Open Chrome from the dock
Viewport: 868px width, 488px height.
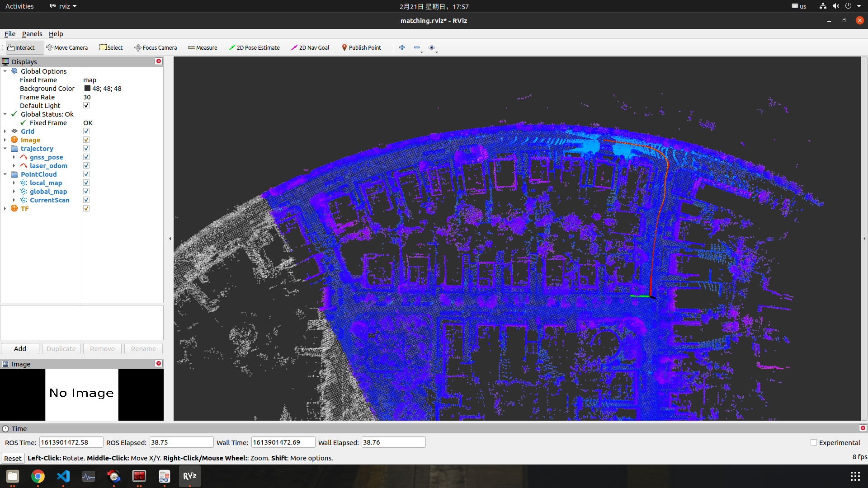click(38, 476)
